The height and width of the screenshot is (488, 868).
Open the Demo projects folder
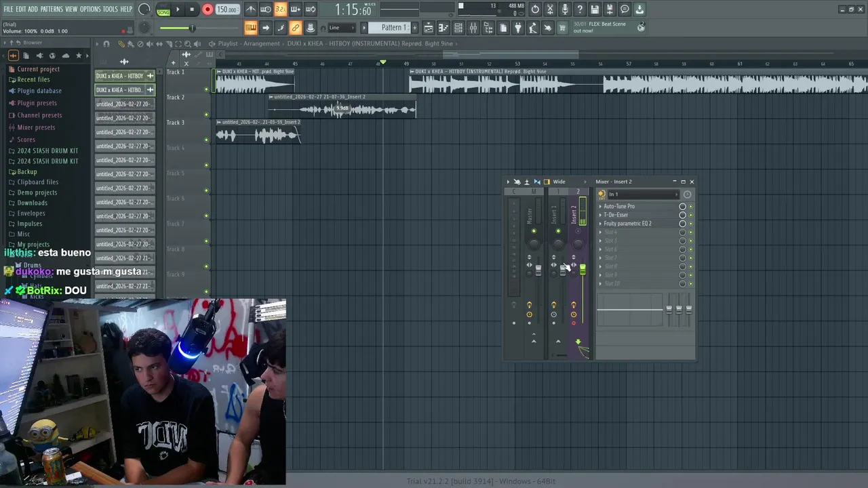[x=37, y=192]
